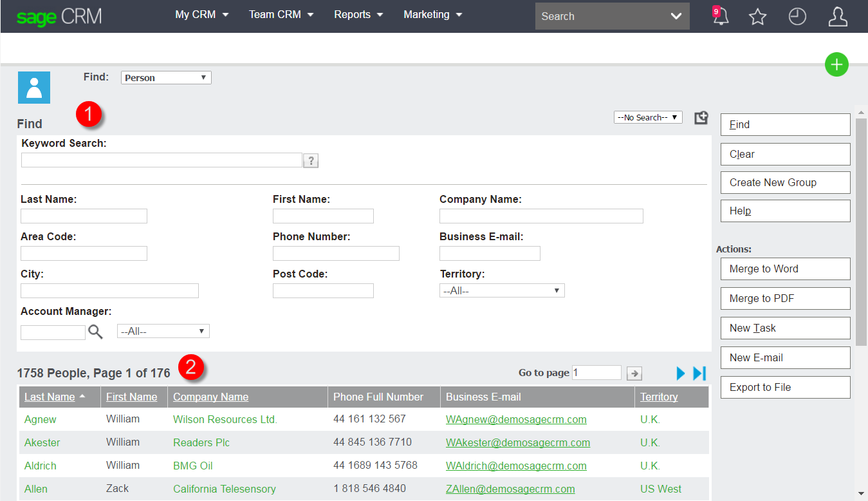Open the notifications bell icon
This screenshot has height=501, width=868.
(x=721, y=16)
